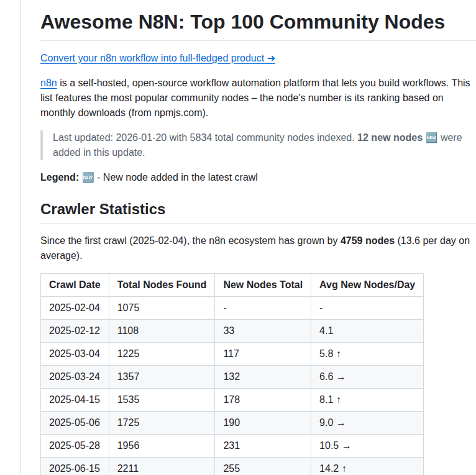Click the new nodes cell 132
Viewport: 476px width, 475px height.
point(263,377)
